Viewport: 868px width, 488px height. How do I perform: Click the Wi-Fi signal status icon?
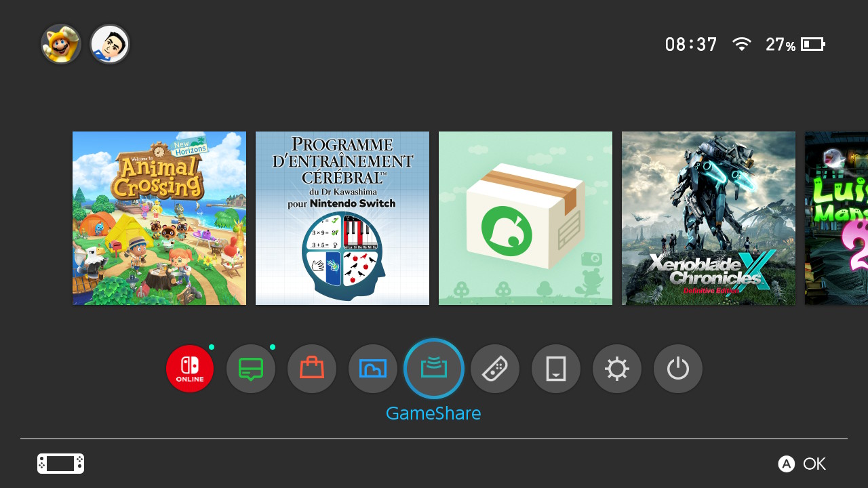[x=742, y=44]
